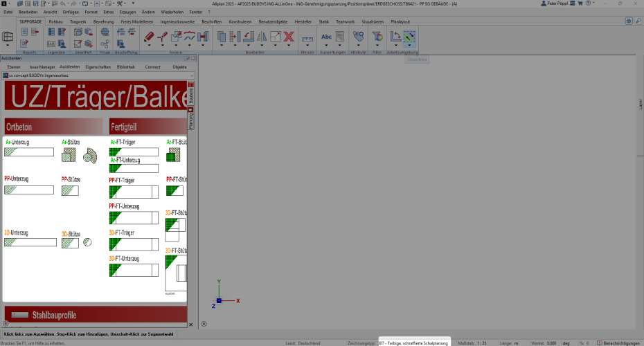Toggle the Grundriss view button in Arbeitsumgebung
644x346 pixels.
click(x=411, y=37)
